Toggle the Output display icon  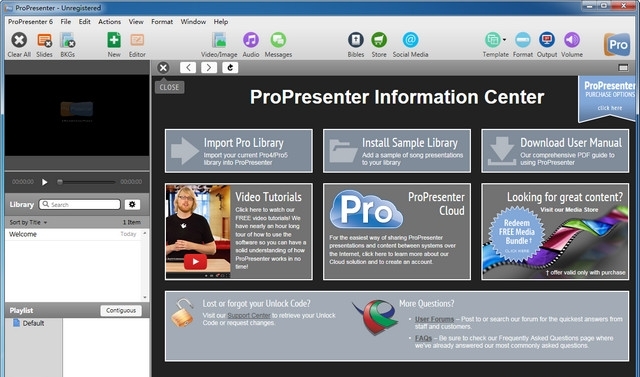[x=547, y=40]
